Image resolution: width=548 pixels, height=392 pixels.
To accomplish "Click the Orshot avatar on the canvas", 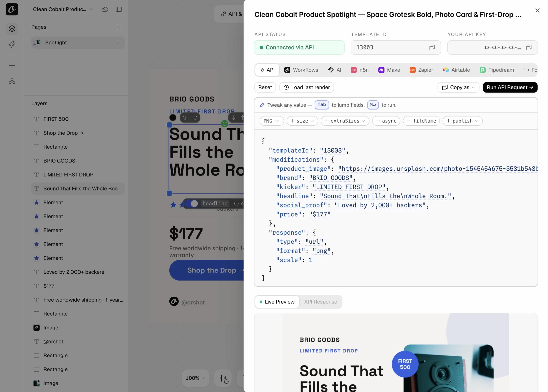I will [174, 301].
